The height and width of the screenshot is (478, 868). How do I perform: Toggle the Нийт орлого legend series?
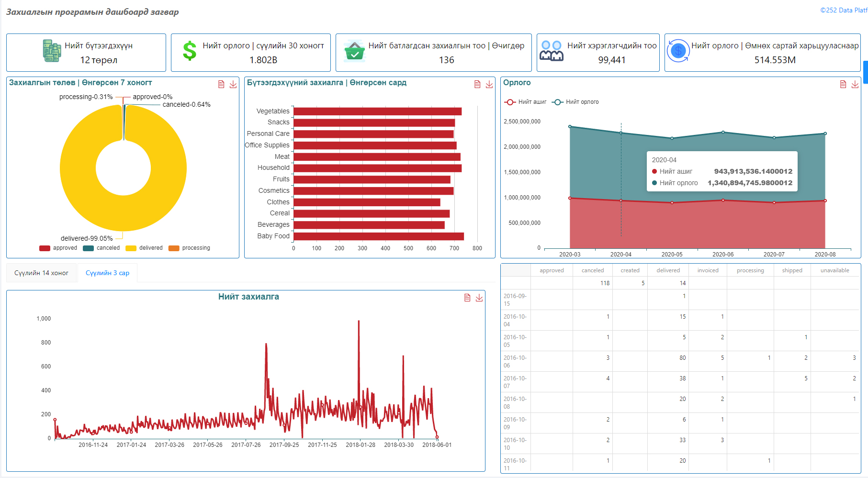[575, 102]
